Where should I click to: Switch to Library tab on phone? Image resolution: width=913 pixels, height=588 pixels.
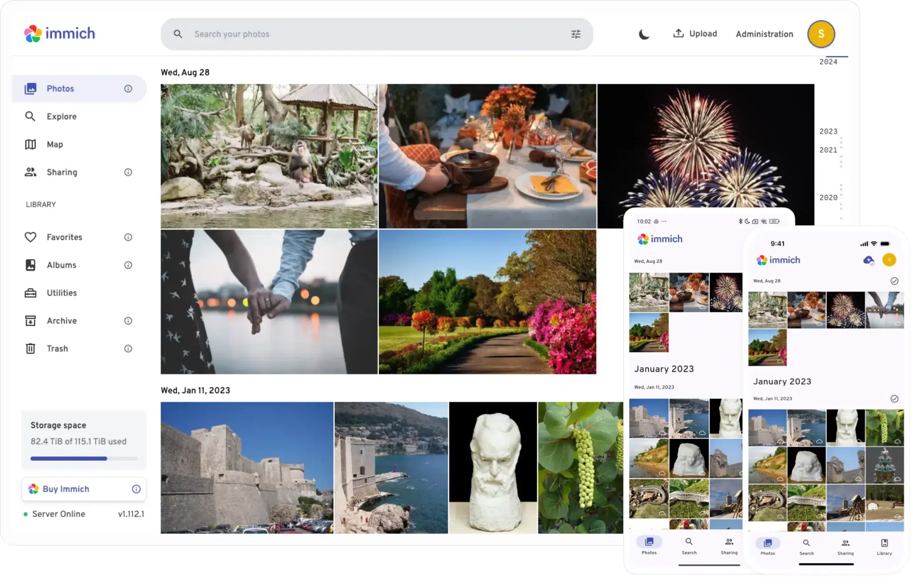pos(884,547)
